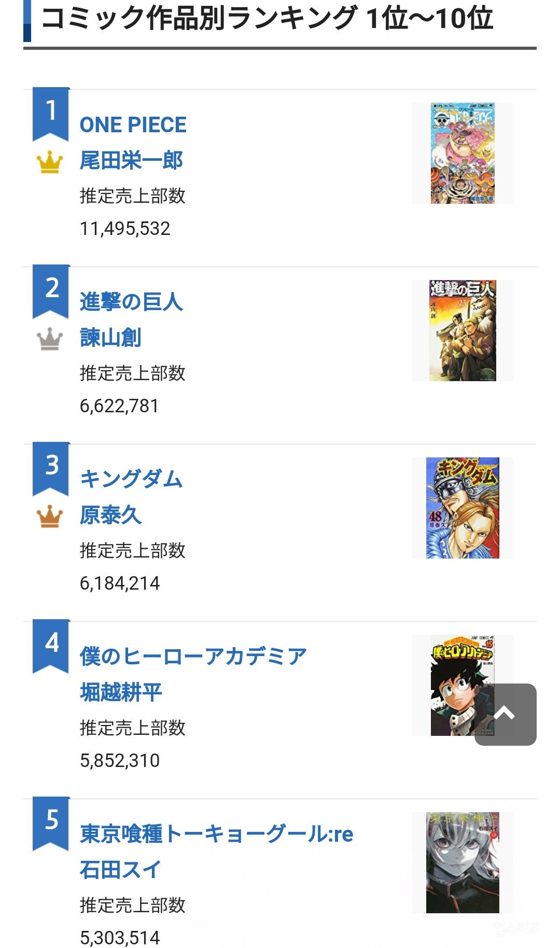Open author link 原泰久

[110, 515]
